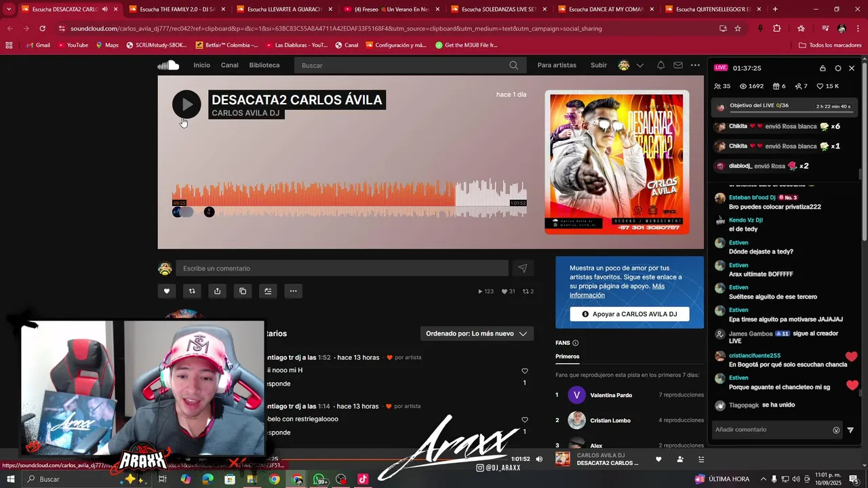Open more options below comment box
This screenshot has height=488, width=868.
click(293, 291)
